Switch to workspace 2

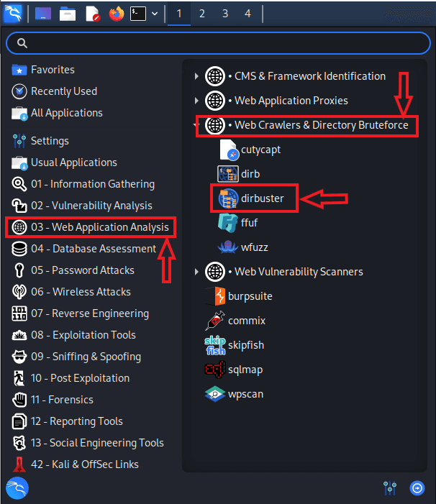pyautogui.click(x=202, y=14)
